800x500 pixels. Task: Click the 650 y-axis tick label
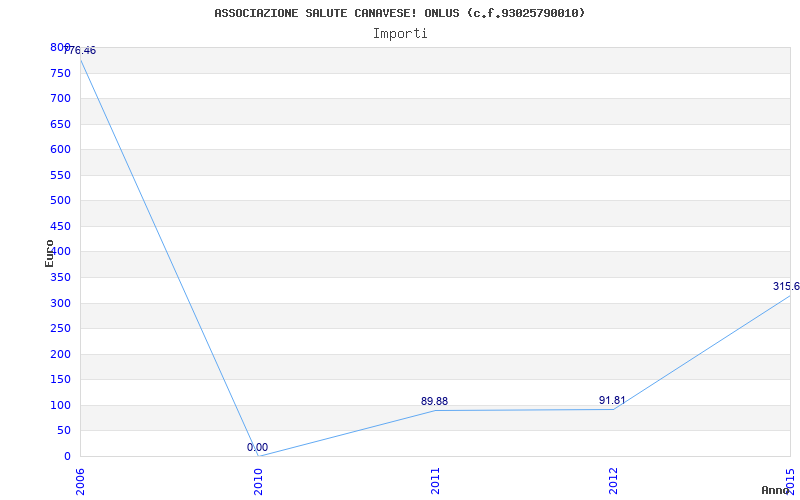[x=60, y=124]
